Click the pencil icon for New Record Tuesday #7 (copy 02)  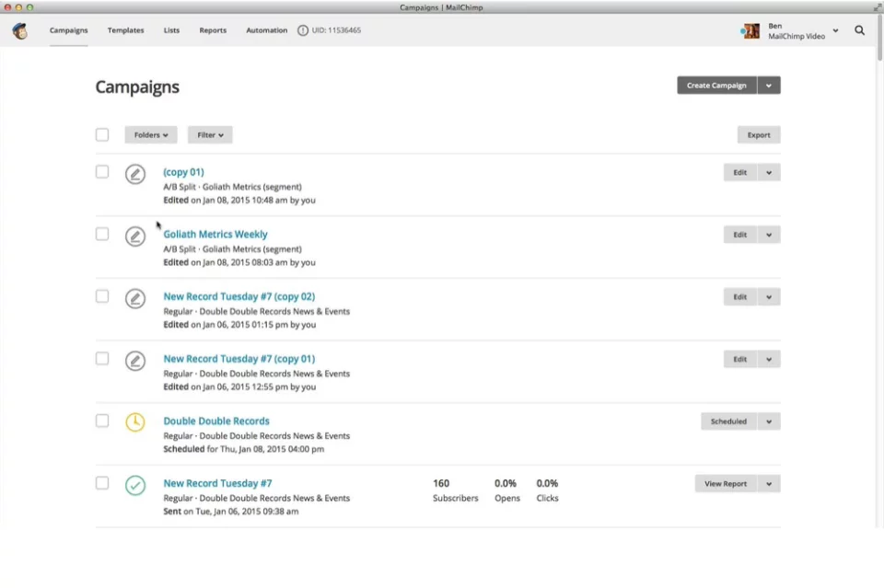[x=135, y=298]
